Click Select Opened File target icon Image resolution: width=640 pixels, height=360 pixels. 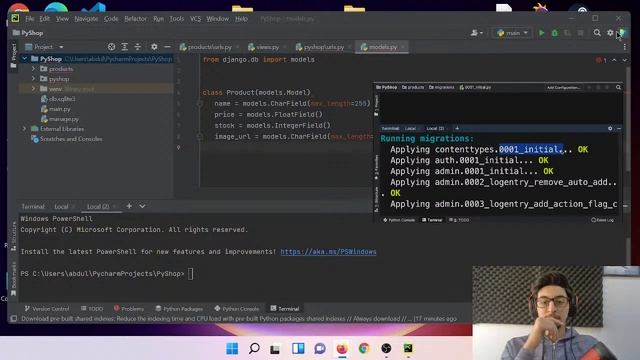point(111,47)
